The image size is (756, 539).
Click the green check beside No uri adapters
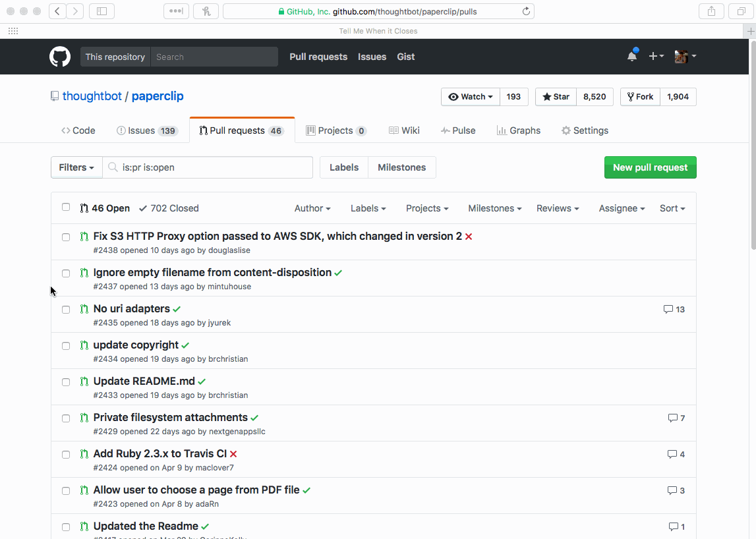coord(177,309)
